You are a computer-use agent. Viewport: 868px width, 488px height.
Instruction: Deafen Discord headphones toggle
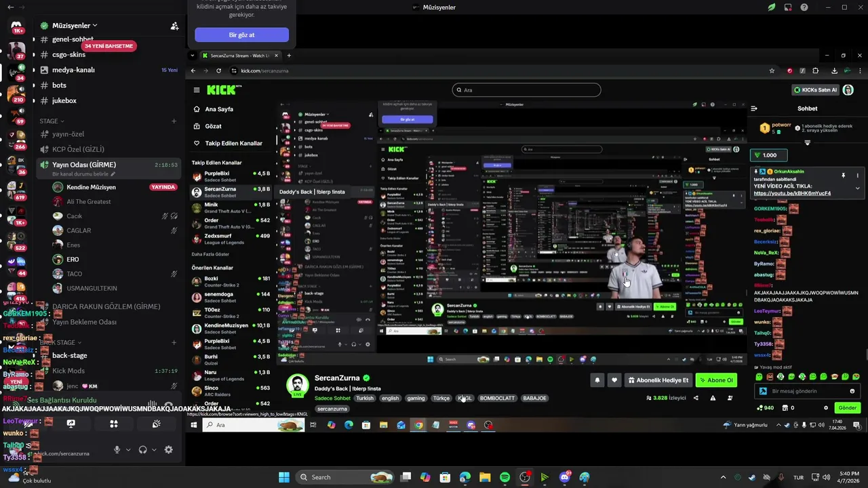pyautogui.click(x=142, y=449)
